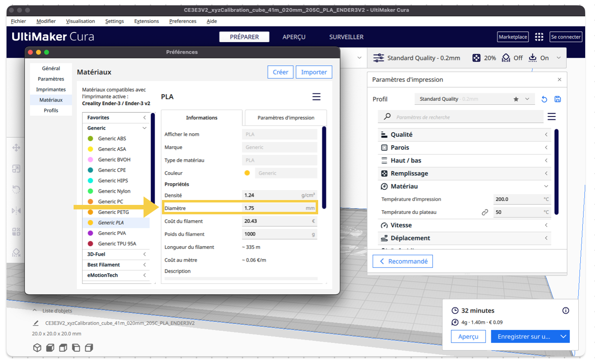Collapse the Liste d'objets panel

point(35,310)
